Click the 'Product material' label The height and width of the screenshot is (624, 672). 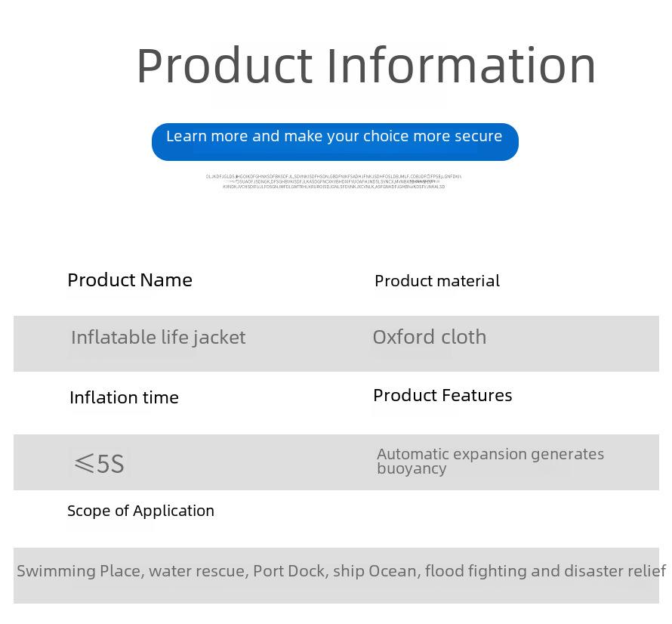437,281
